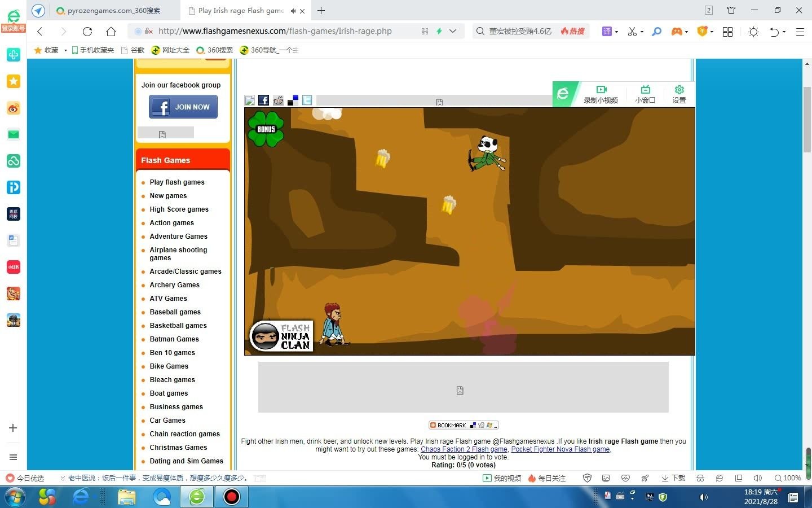
Task: Open dropdown arrow next to game controller
Action: (686, 32)
